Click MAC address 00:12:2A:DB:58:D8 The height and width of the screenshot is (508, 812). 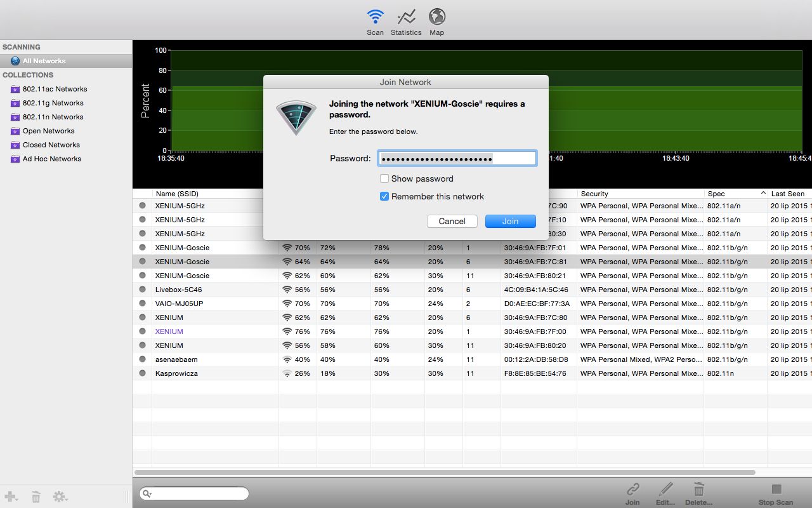(x=536, y=359)
